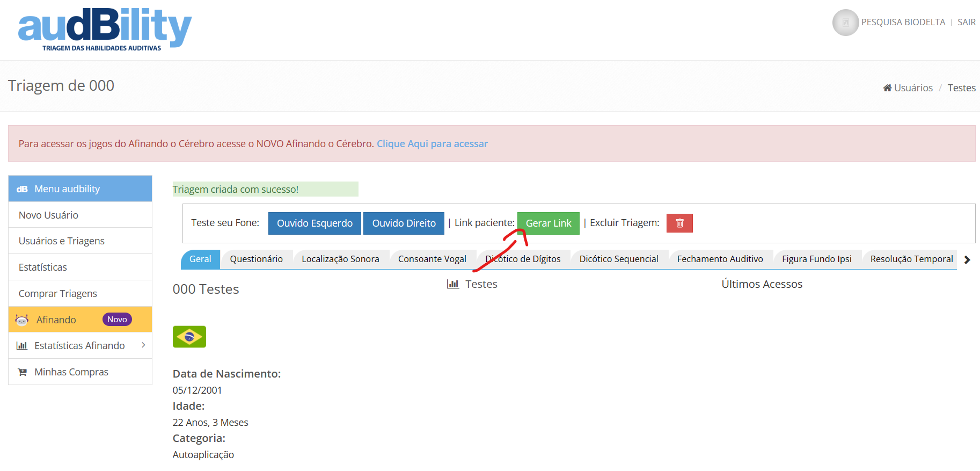
Task: Click the Afinando brain mascot icon
Action: tap(22, 320)
